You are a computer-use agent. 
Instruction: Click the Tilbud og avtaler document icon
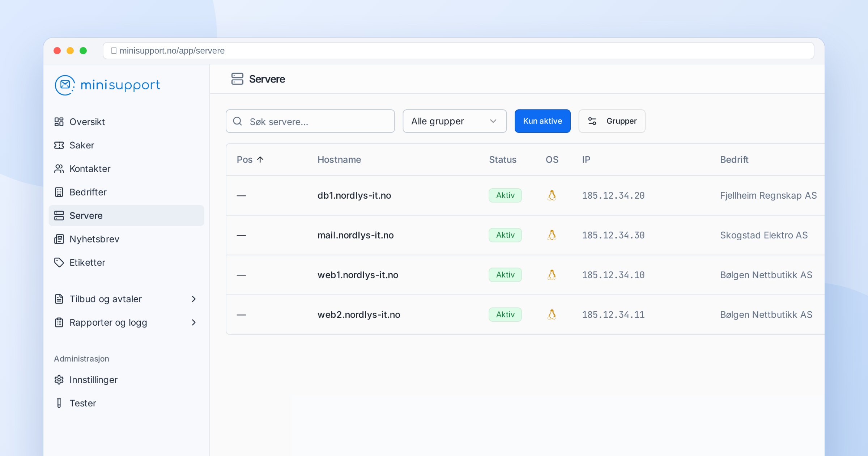(x=59, y=299)
